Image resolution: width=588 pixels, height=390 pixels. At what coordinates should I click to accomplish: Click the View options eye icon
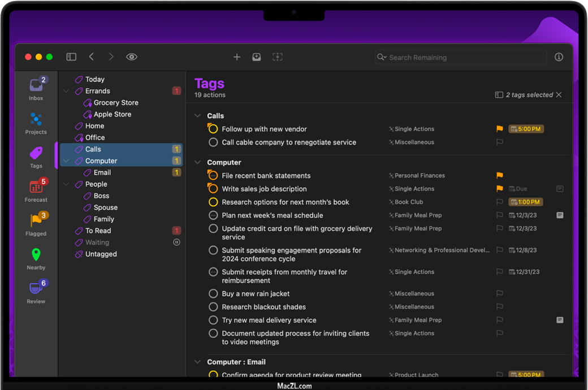click(x=132, y=57)
